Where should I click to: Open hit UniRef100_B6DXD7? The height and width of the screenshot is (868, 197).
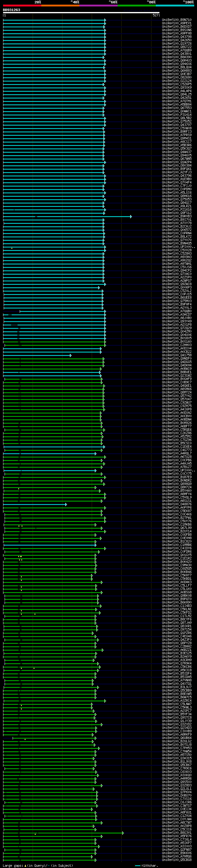[177, 26]
